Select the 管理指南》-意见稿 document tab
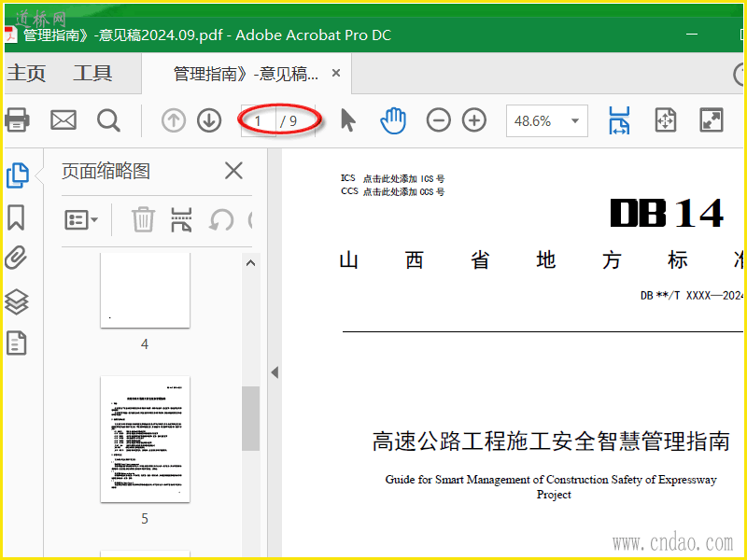 (x=246, y=74)
